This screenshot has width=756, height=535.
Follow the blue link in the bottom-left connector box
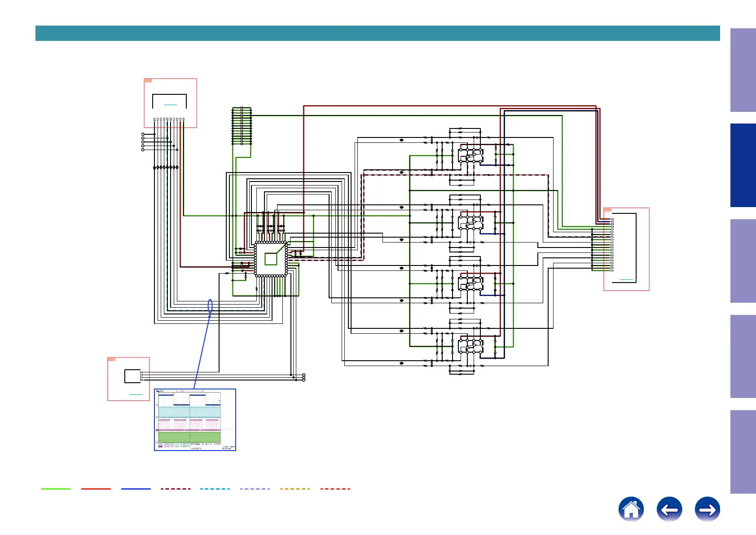136,394
